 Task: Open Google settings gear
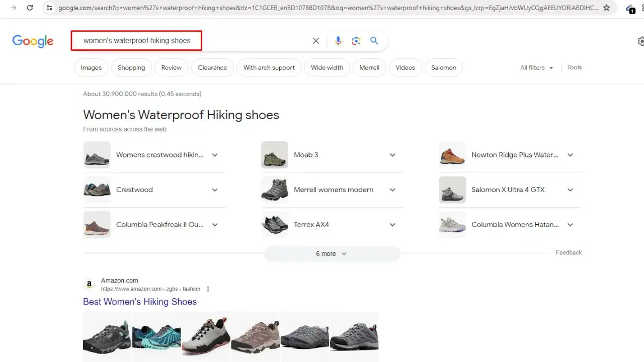[640, 41]
